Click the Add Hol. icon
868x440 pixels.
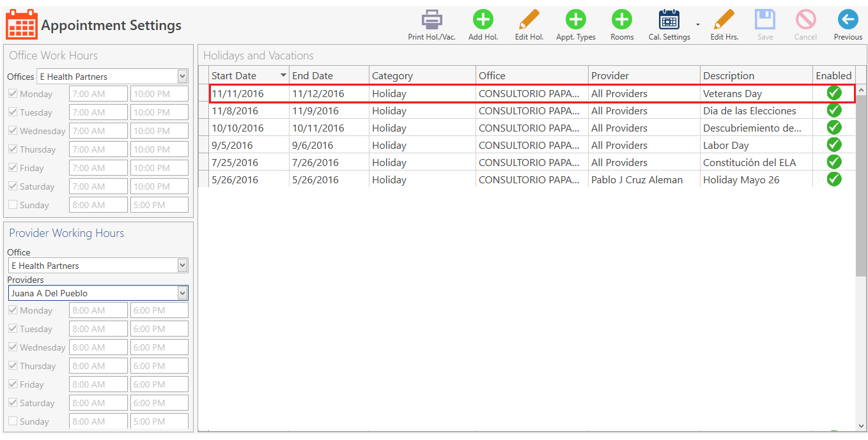tap(483, 19)
